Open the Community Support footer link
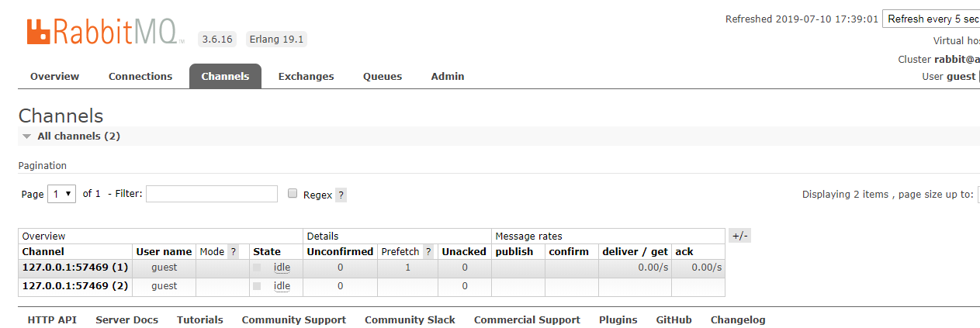This screenshot has height=328, width=980. (293, 319)
